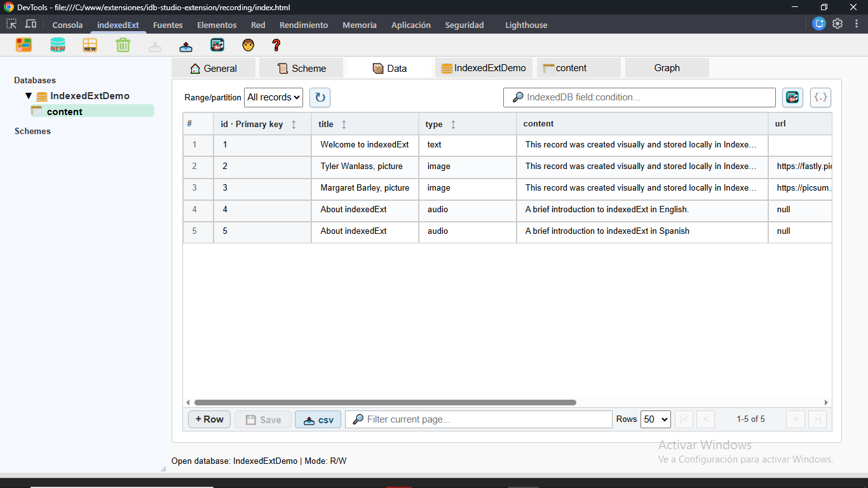Export the table with the csv button
Screen dimensions: 868x488
pos(318,419)
